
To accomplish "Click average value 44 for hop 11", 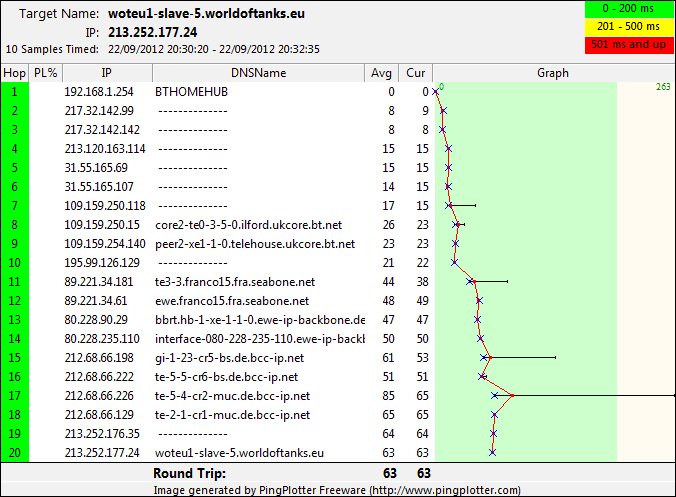I will tap(388, 282).
